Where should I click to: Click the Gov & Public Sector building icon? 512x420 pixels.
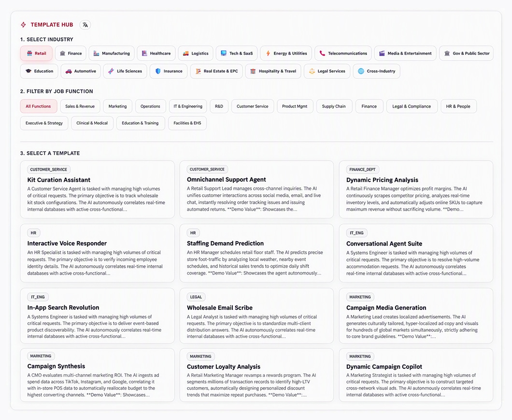(447, 53)
